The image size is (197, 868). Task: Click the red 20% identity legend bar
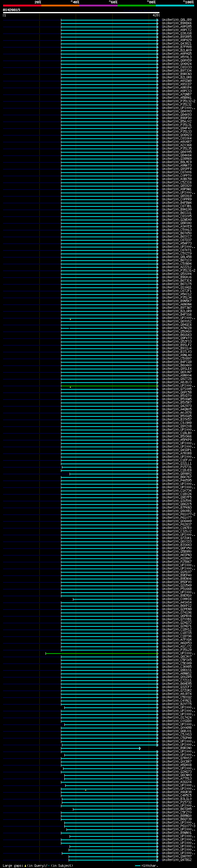pos(22,6)
